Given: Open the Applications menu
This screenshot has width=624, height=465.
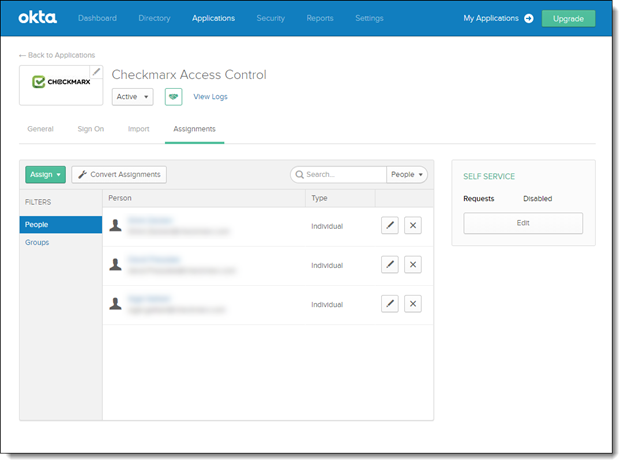Looking at the screenshot, I should pyautogui.click(x=213, y=18).
